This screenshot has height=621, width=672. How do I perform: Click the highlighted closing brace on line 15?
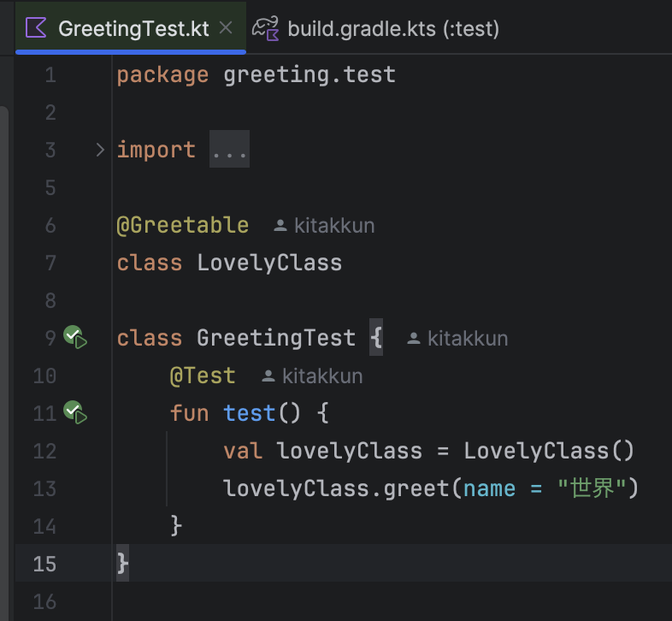(122, 563)
